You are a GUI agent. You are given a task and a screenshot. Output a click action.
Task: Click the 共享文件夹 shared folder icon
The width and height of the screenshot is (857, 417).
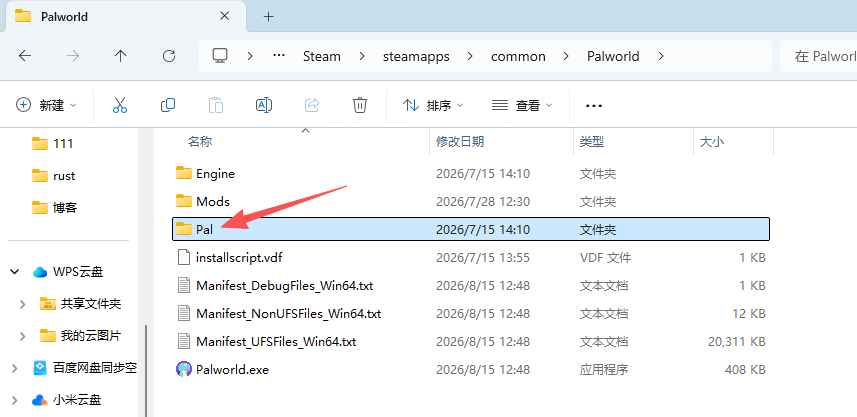click(48, 304)
